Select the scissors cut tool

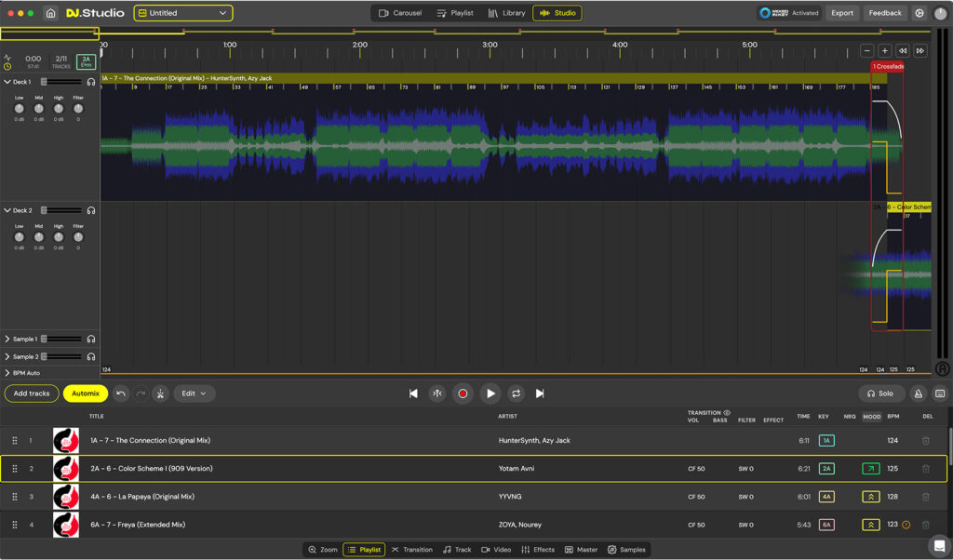[160, 393]
